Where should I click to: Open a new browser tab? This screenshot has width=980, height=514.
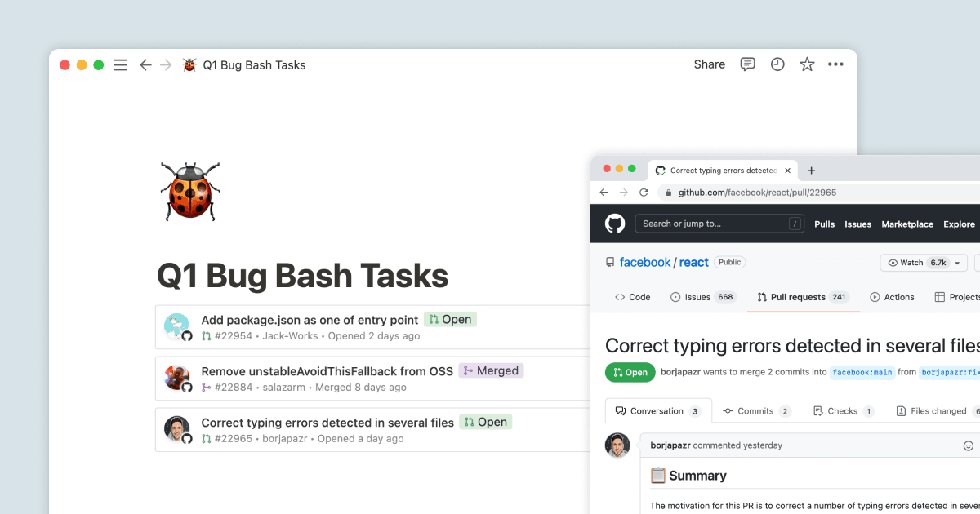click(x=811, y=171)
